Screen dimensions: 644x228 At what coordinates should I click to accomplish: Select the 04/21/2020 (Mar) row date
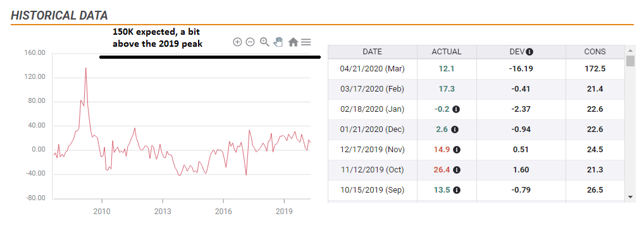pyautogui.click(x=372, y=69)
